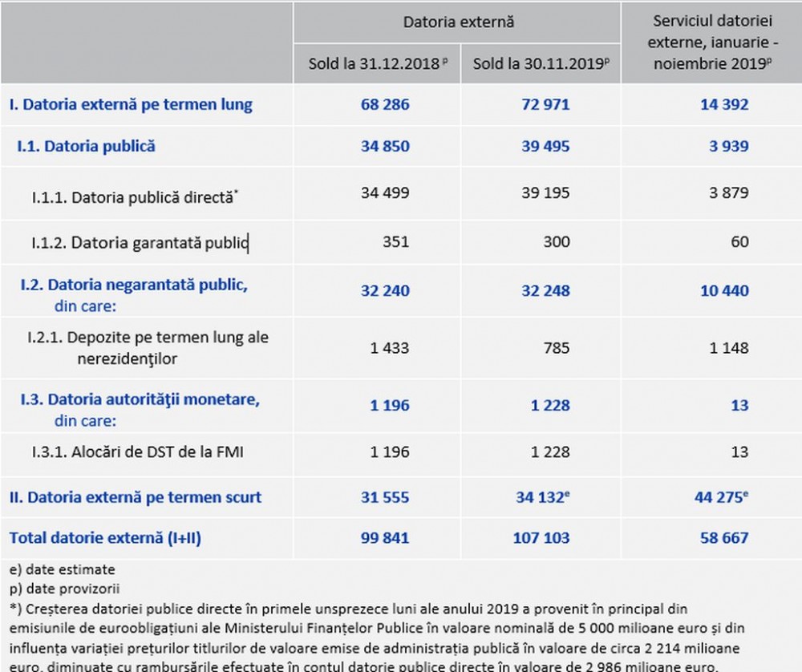Click the "I.1.1. Datoria publică directă" label

[136, 196]
